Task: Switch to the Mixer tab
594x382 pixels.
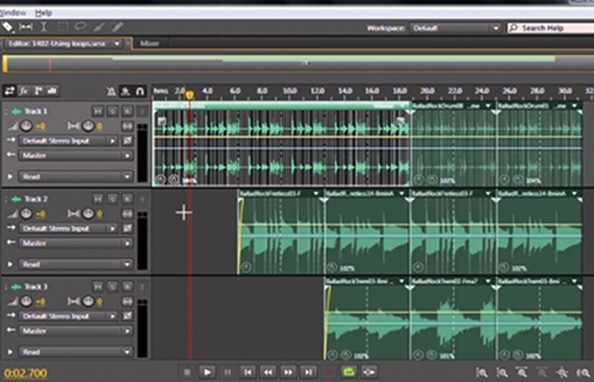Action: click(150, 43)
